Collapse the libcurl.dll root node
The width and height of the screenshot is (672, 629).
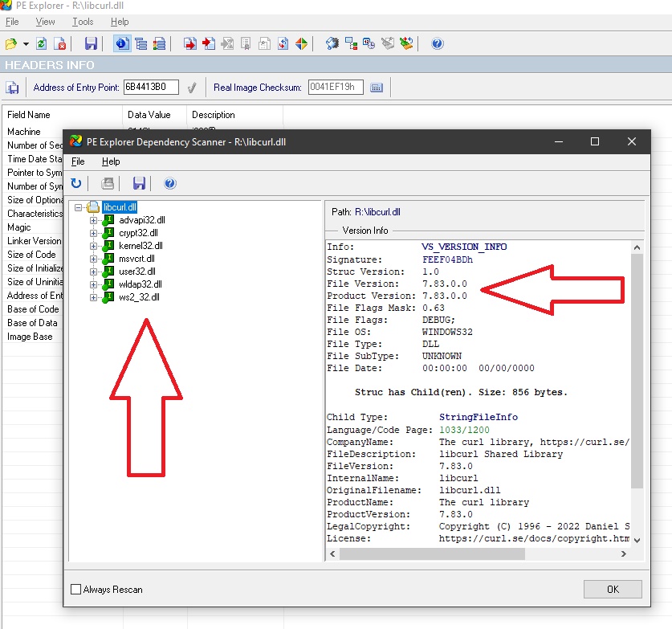(79, 207)
